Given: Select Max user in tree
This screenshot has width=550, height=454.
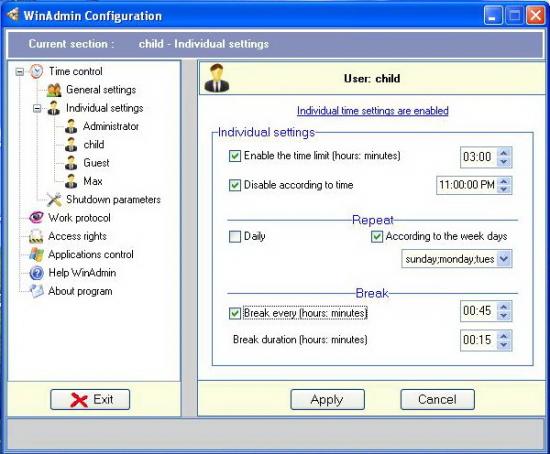Looking at the screenshot, I should pos(93,181).
